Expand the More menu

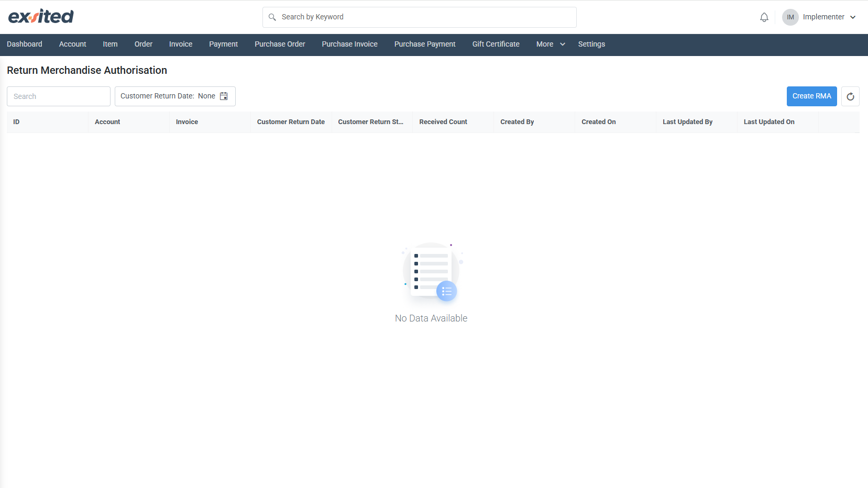tap(551, 45)
